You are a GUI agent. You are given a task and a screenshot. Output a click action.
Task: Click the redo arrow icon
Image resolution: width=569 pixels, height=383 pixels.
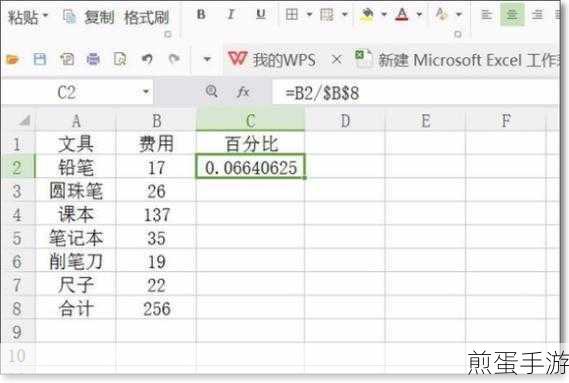coord(175,59)
